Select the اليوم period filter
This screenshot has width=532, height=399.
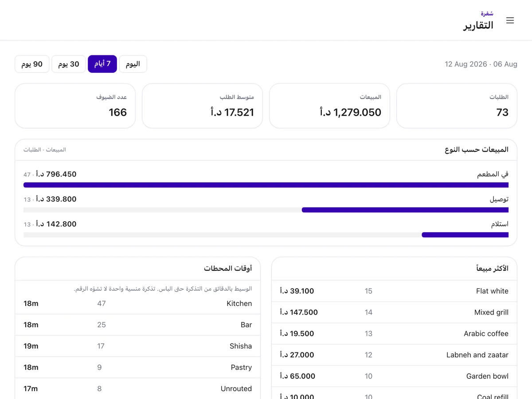coord(133,64)
